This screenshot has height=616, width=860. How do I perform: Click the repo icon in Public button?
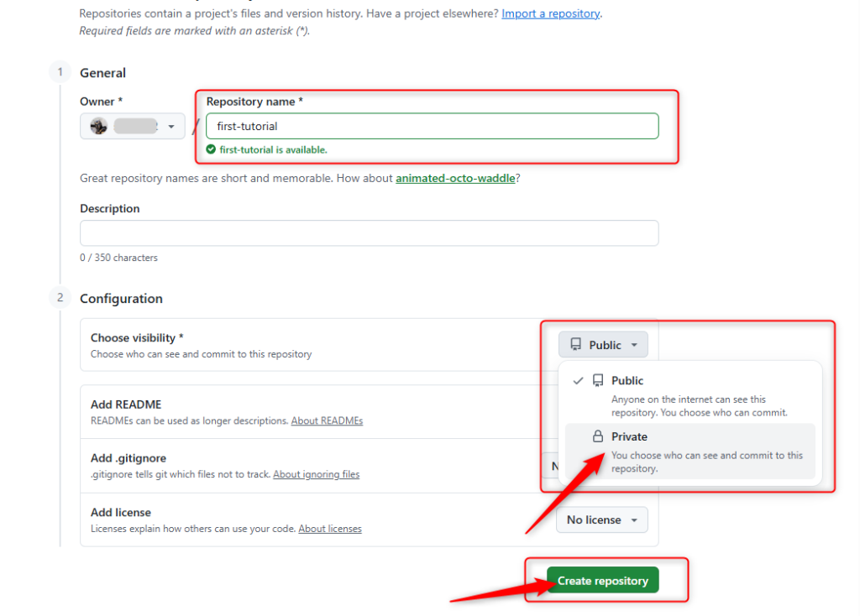(x=575, y=345)
